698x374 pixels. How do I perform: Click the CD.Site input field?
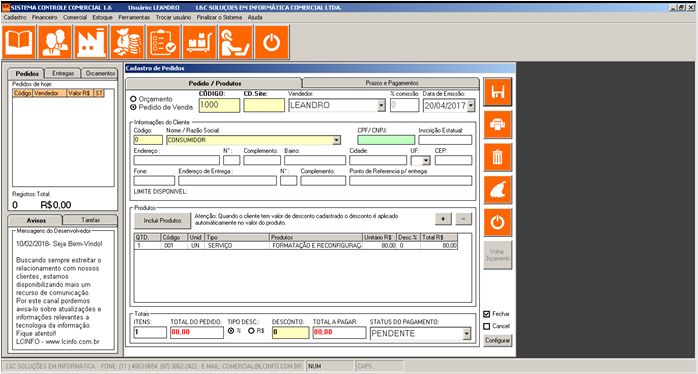[264, 106]
